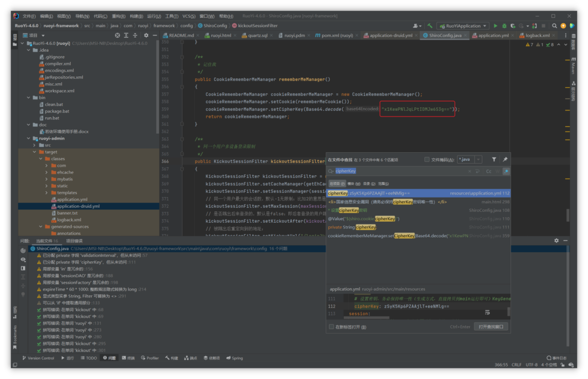The width and height of the screenshot is (588, 379).
Task: Collapse the bin folder
Action: tap(29, 98)
